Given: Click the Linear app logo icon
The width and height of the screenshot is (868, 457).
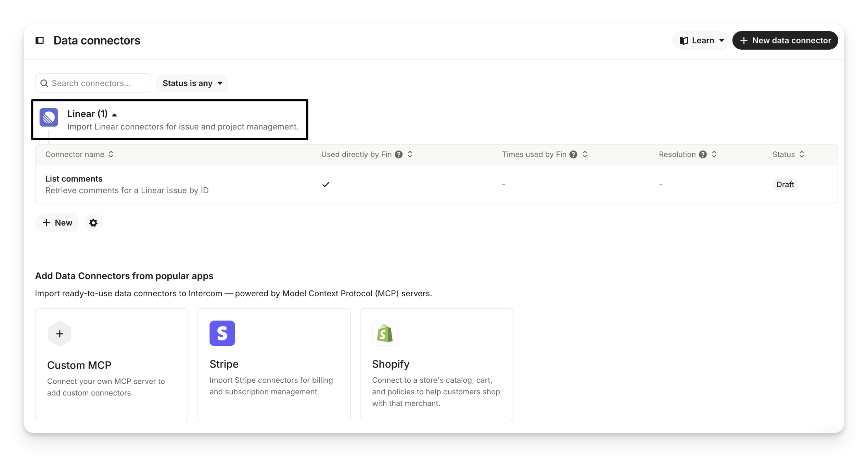Looking at the screenshot, I should 49,118.
